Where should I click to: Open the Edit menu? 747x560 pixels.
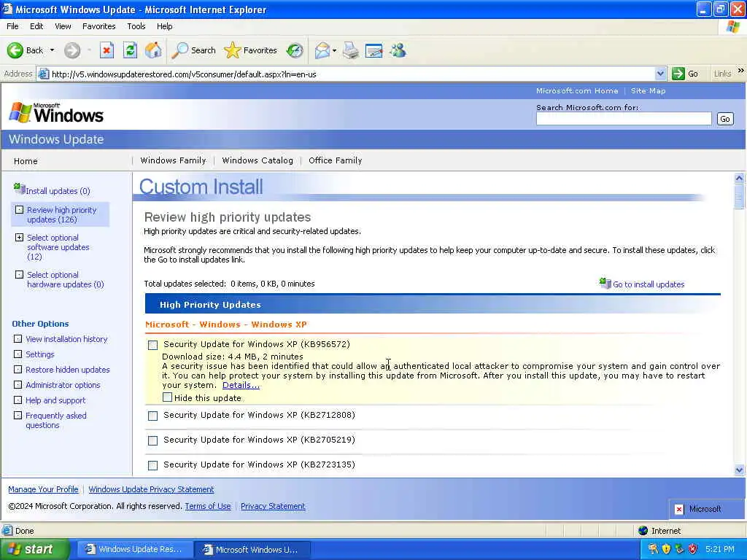click(x=36, y=26)
